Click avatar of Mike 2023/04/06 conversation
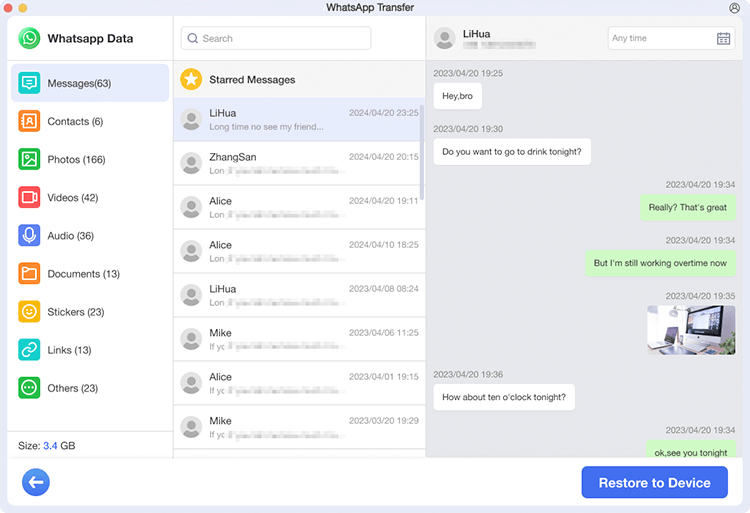 point(191,339)
